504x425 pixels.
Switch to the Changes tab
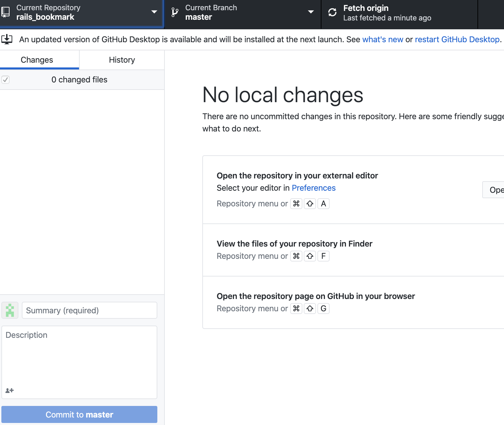pyautogui.click(x=40, y=60)
